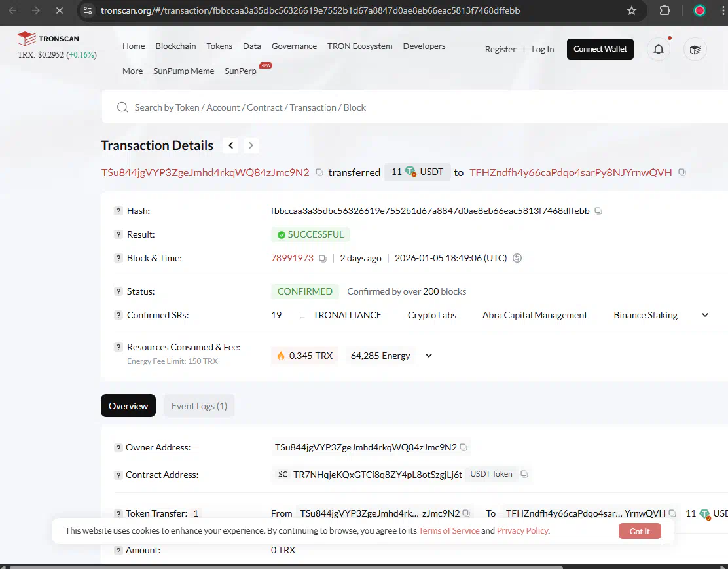The width and height of the screenshot is (728, 569).
Task: Click the Connect Wallet button
Action: [x=600, y=49]
